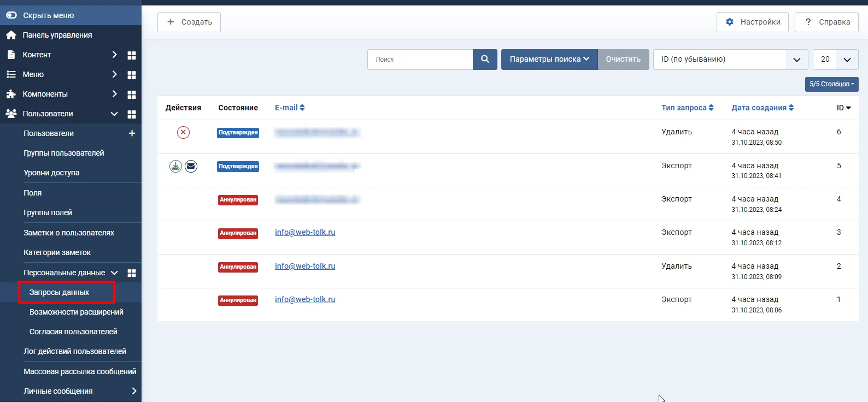Go to Поля menu item
Image resolution: width=868 pixels, height=402 pixels.
tap(32, 193)
